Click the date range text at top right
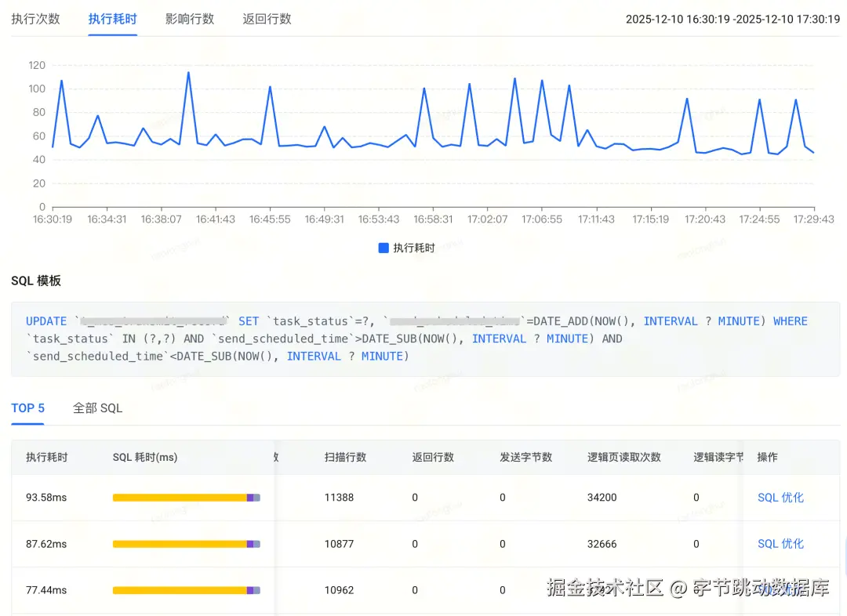Image resolution: width=847 pixels, height=616 pixels. pos(732,19)
